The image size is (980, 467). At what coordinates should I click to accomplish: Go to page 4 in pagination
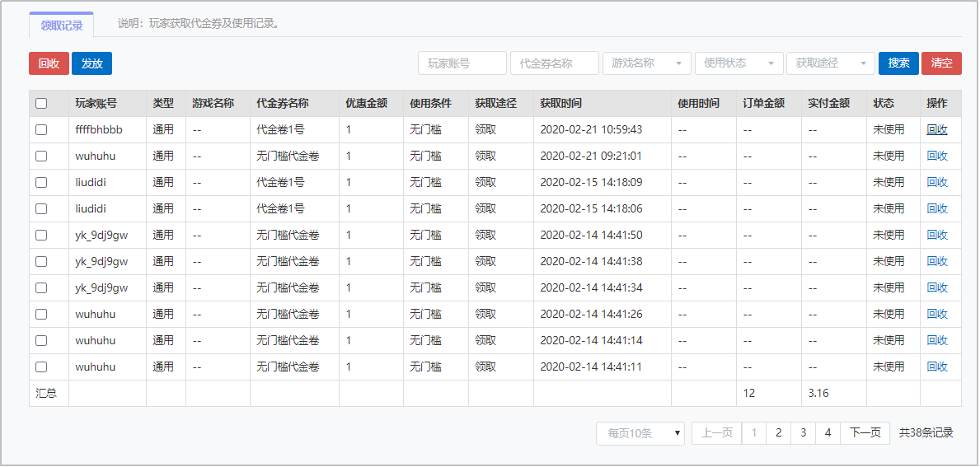(828, 432)
